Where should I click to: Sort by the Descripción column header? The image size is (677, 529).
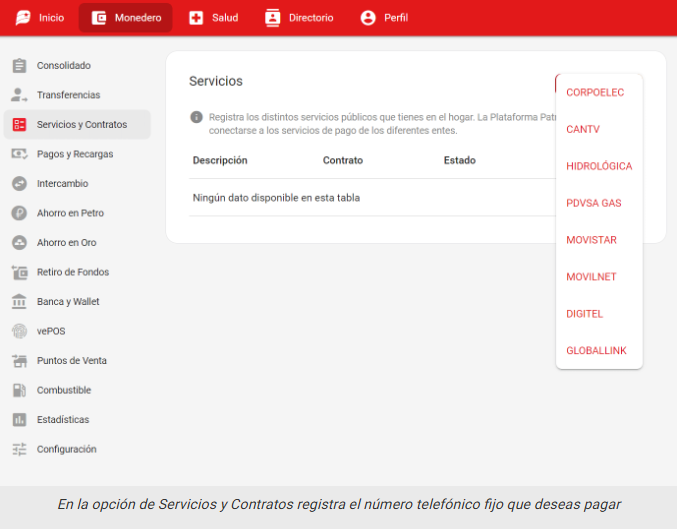click(x=220, y=160)
